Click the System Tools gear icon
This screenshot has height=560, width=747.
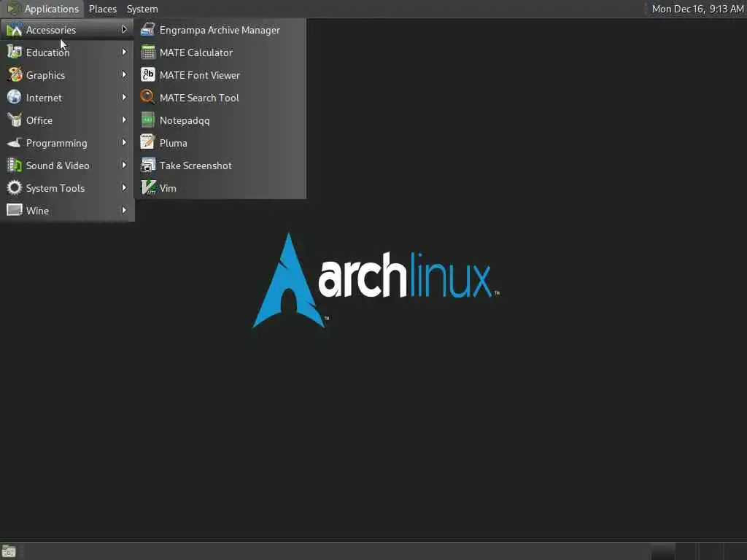[15, 187]
